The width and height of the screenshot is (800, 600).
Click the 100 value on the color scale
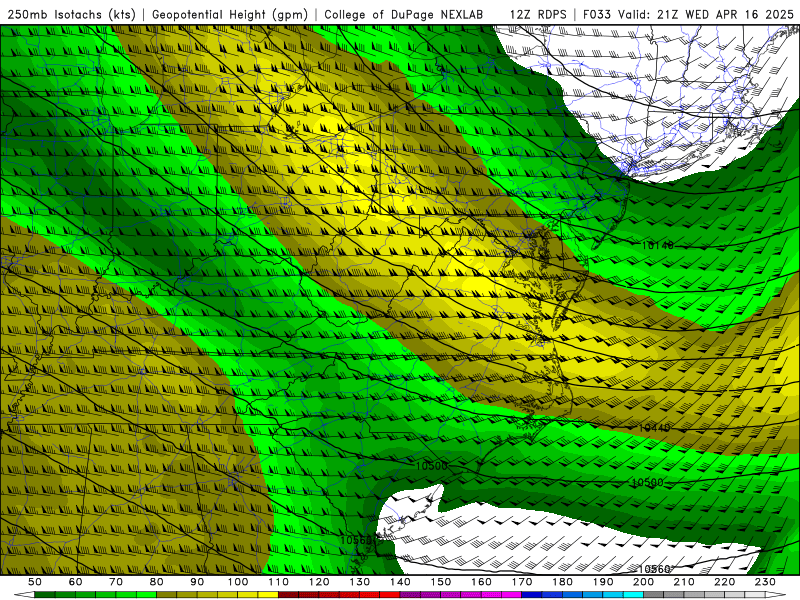(238, 582)
